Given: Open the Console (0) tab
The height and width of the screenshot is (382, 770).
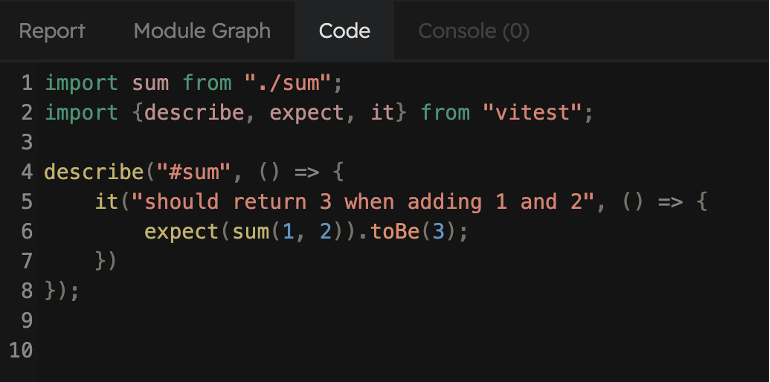Looking at the screenshot, I should [473, 31].
